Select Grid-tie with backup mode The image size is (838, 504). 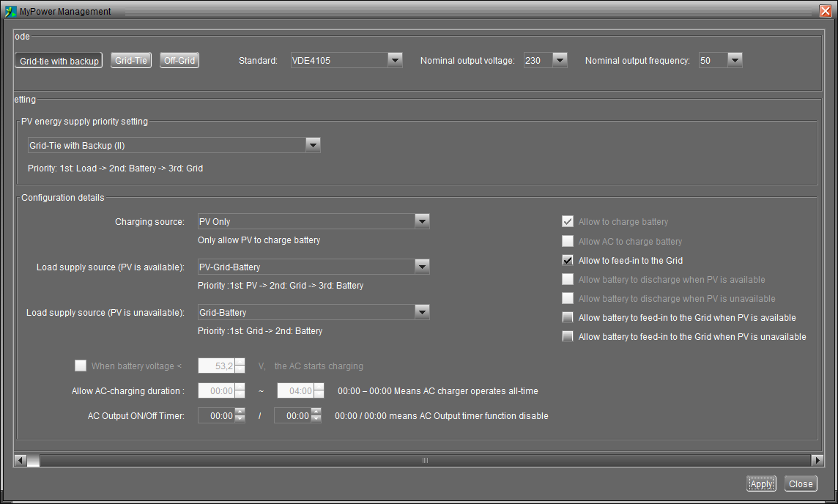click(x=59, y=61)
